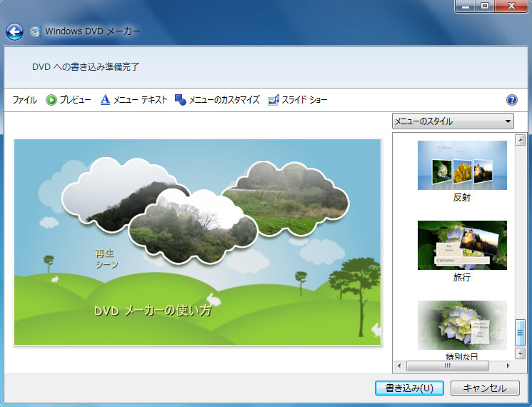The height and width of the screenshot is (407, 532).
Task: Select the 旅行 menu style thumbnail
Action: point(462,245)
